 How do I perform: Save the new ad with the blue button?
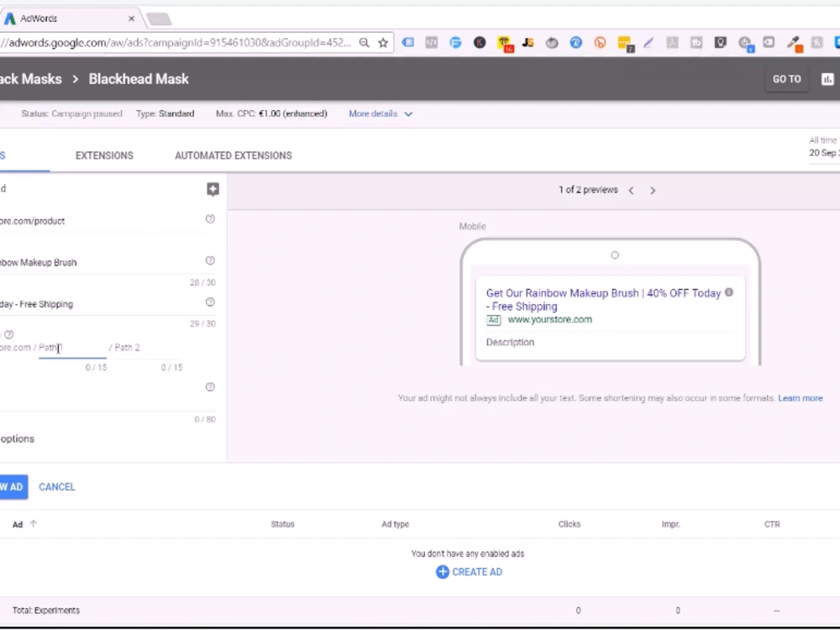click(x=13, y=487)
